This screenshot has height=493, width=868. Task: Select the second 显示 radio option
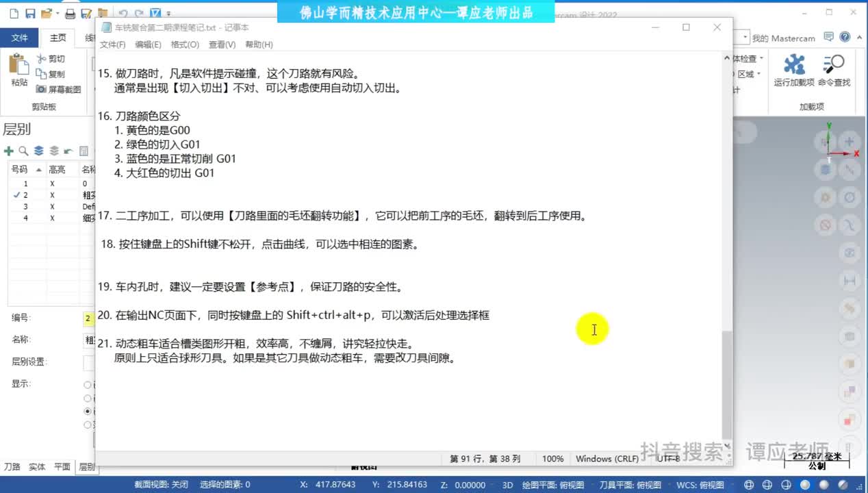pyautogui.click(x=87, y=399)
